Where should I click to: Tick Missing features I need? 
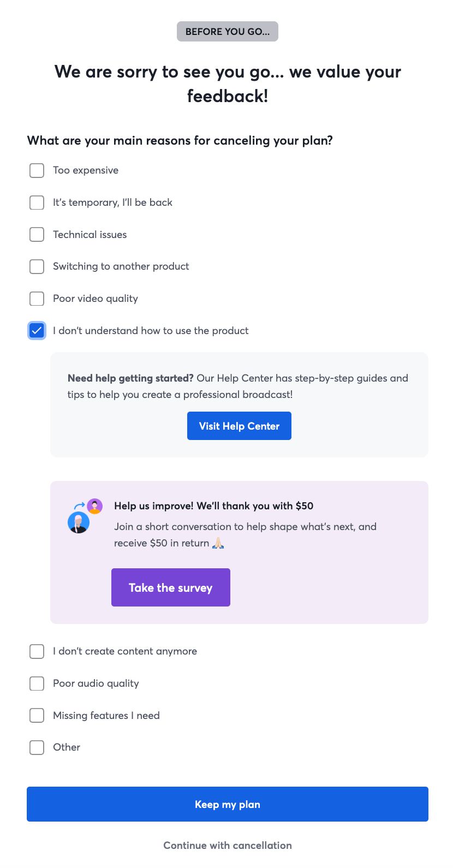click(x=37, y=716)
